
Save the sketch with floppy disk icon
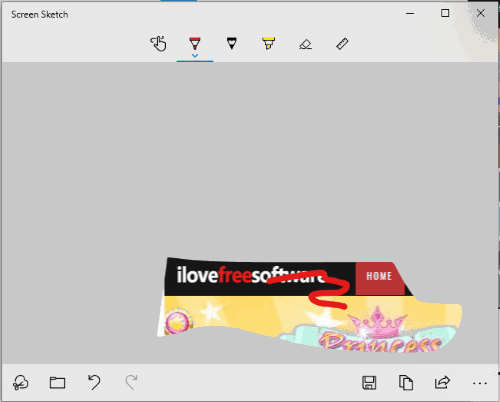(369, 383)
